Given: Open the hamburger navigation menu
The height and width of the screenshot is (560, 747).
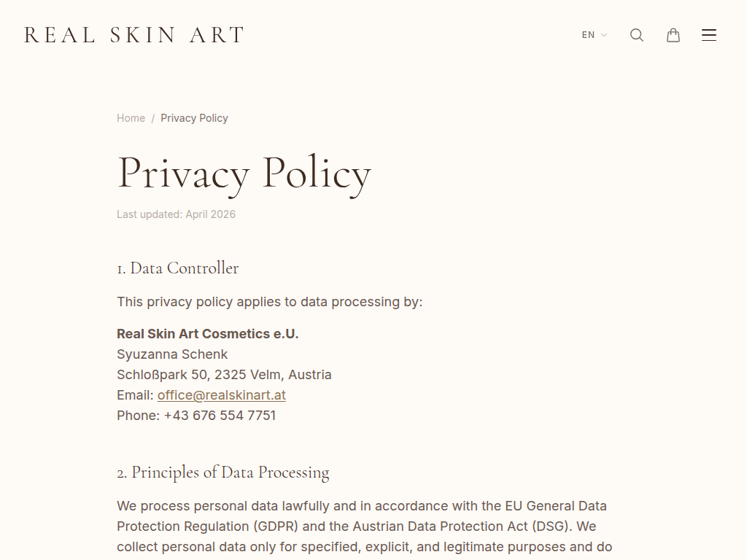Looking at the screenshot, I should tap(709, 35).
